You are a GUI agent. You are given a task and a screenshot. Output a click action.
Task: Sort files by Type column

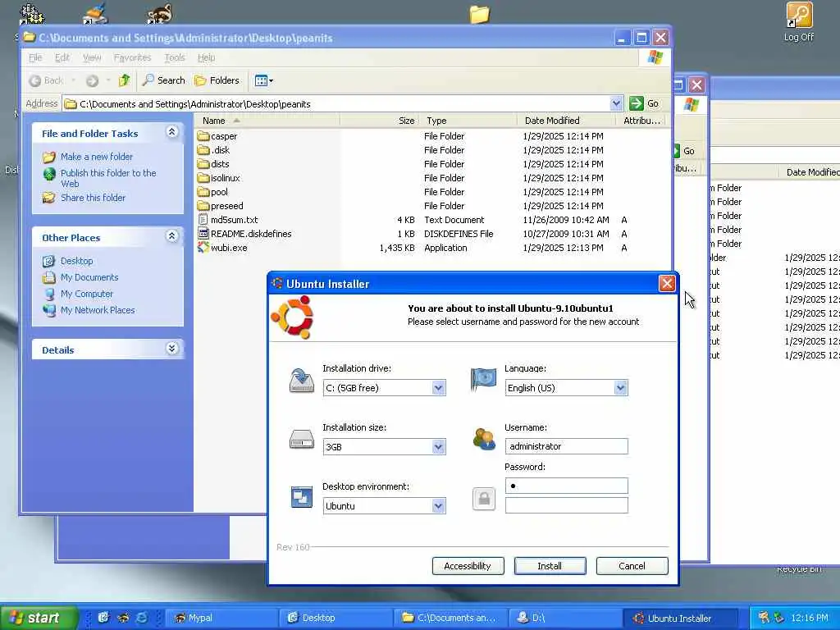[x=468, y=121]
